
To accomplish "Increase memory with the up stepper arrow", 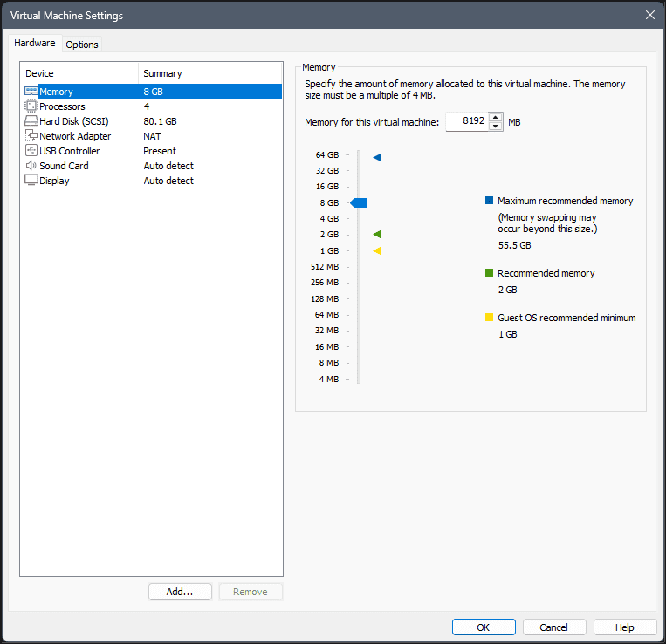I will [x=495, y=118].
